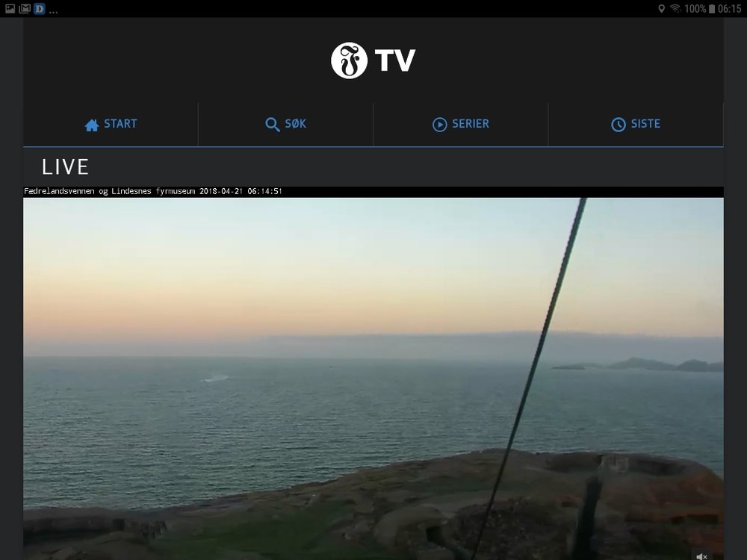Image resolution: width=747 pixels, height=560 pixels.
Task: Tap the blue D app notification icon
Action: [x=40, y=8]
